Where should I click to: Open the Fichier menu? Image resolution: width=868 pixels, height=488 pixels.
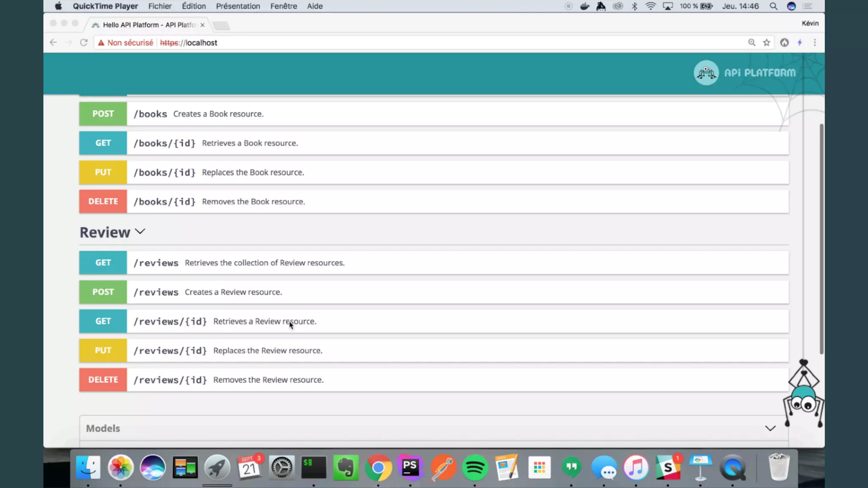(x=160, y=6)
